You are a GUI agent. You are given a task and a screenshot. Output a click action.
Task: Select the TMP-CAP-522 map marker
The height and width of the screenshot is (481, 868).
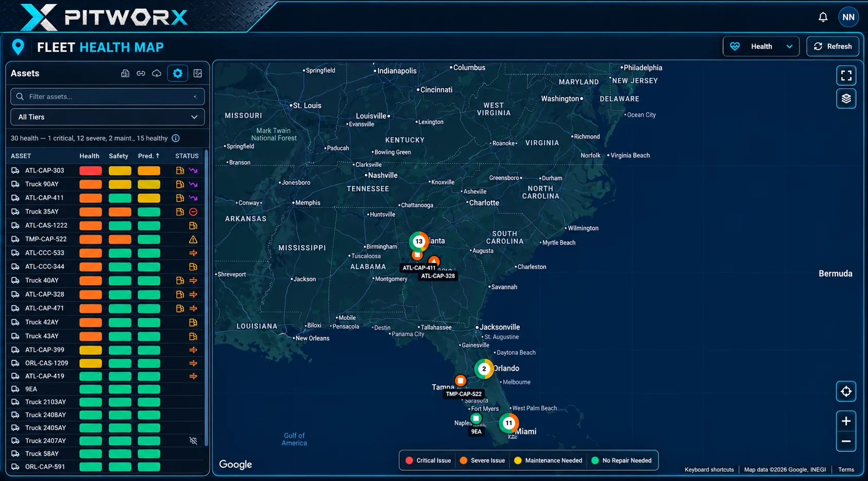[461, 381]
